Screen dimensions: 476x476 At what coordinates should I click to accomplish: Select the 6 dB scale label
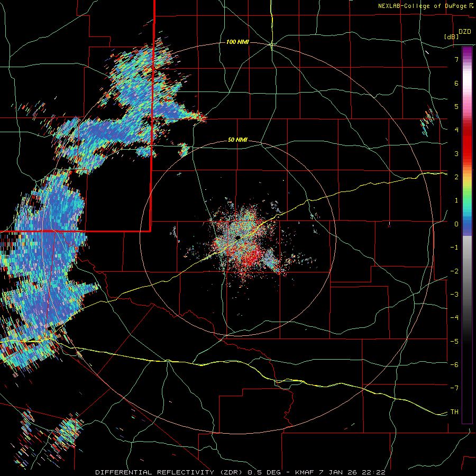(x=456, y=83)
